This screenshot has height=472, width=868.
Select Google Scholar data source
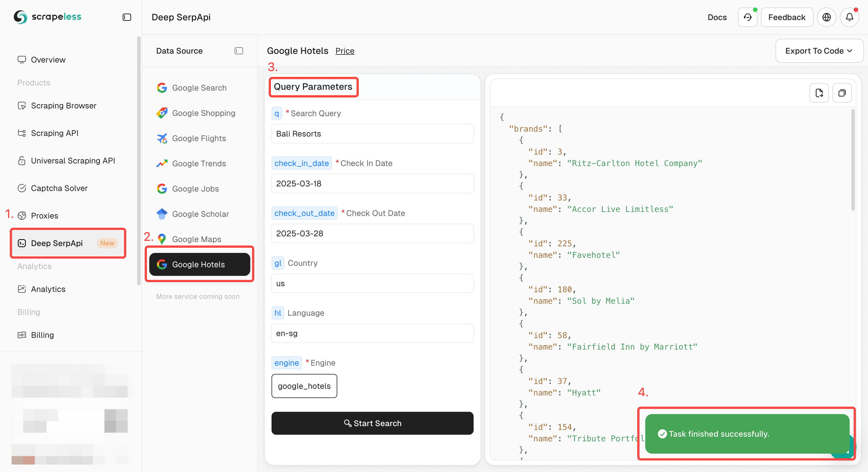tap(199, 214)
